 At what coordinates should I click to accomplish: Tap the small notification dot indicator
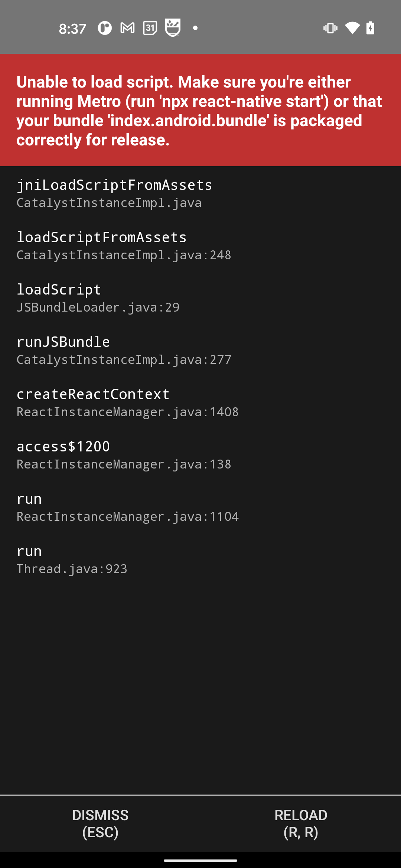[x=195, y=27]
